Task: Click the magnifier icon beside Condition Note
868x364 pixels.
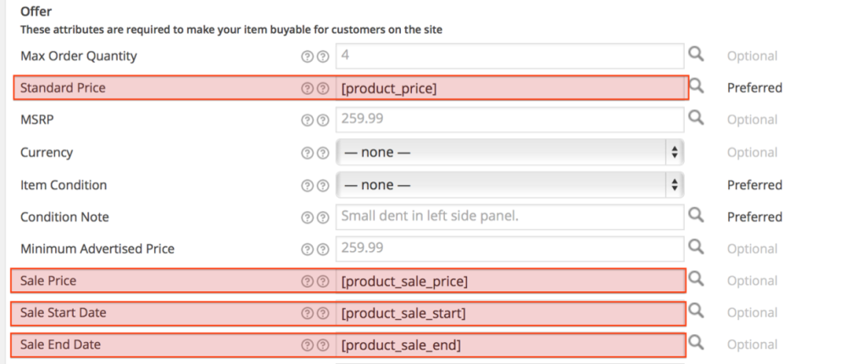Action: [696, 216]
